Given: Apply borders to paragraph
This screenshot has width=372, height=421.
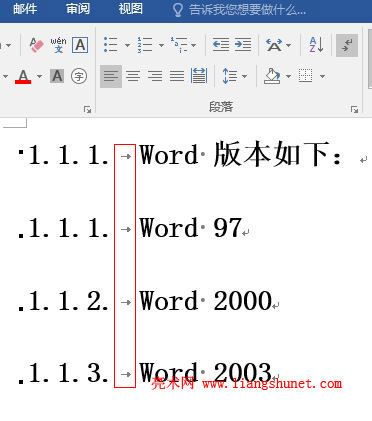Looking at the screenshot, I should click(x=306, y=76).
